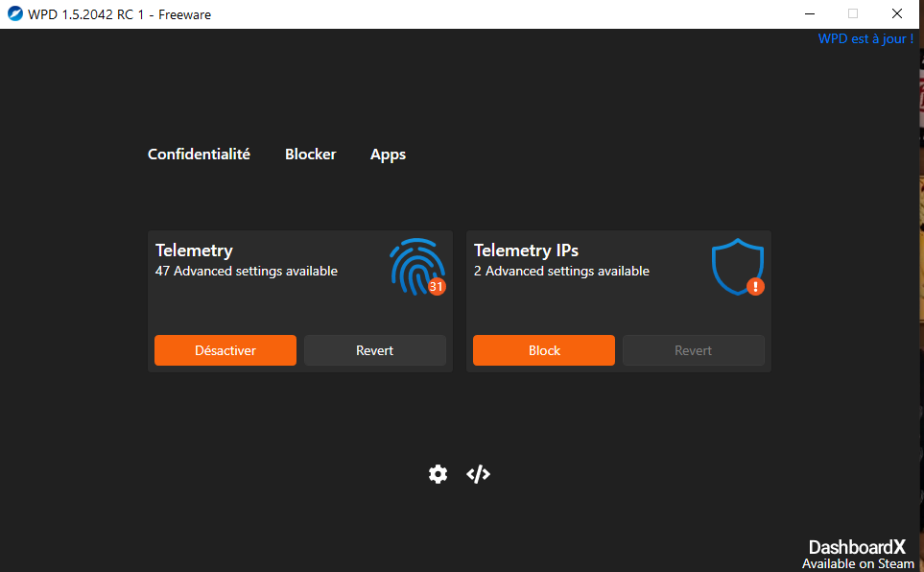Open the 47 Advanced settings available link
Viewport: 924px width, 572px height.
pos(247,272)
